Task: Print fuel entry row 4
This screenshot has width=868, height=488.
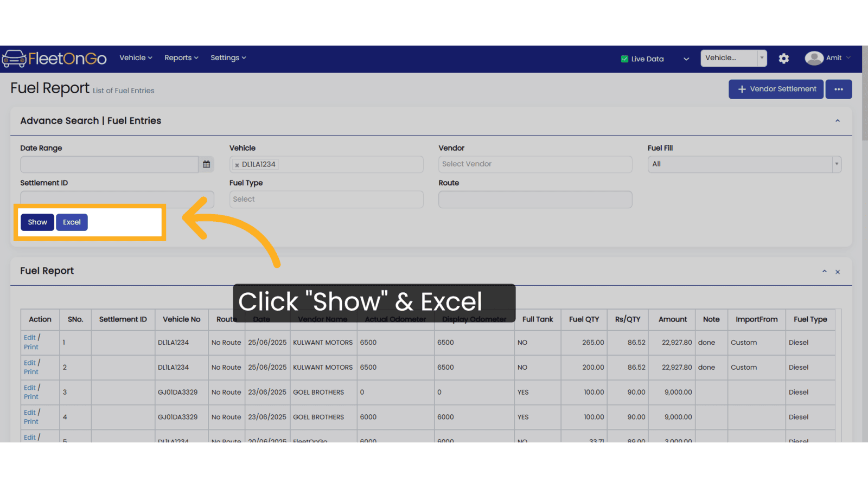Action: (31, 422)
